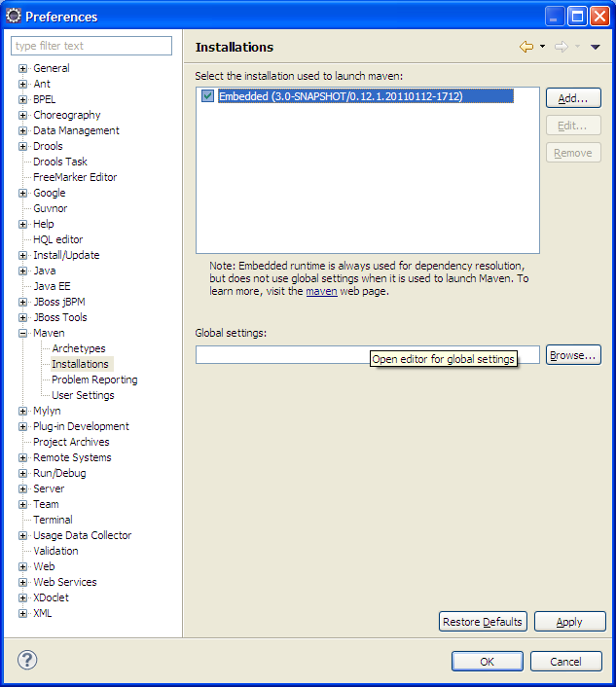The width and height of the screenshot is (616, 687).
Task: Click the Edit... button
Action: 573,126
